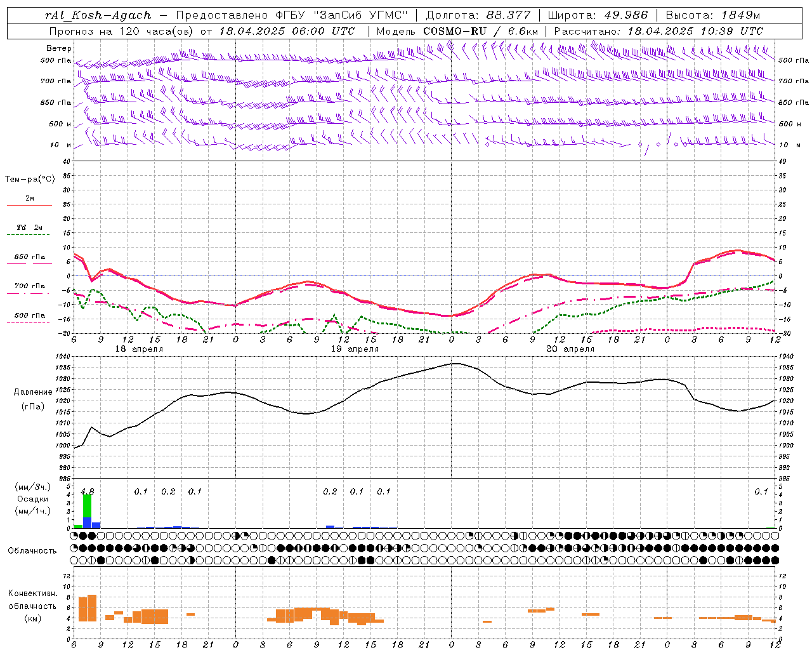
Task: Click the date label 18 апреля
Action: pyautogui.click(x=139, y=349)
